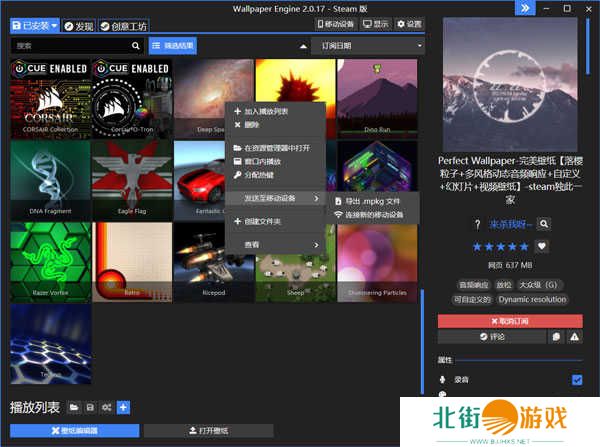
Task: Open playlist settings gears icon
Action: (106, 407)
